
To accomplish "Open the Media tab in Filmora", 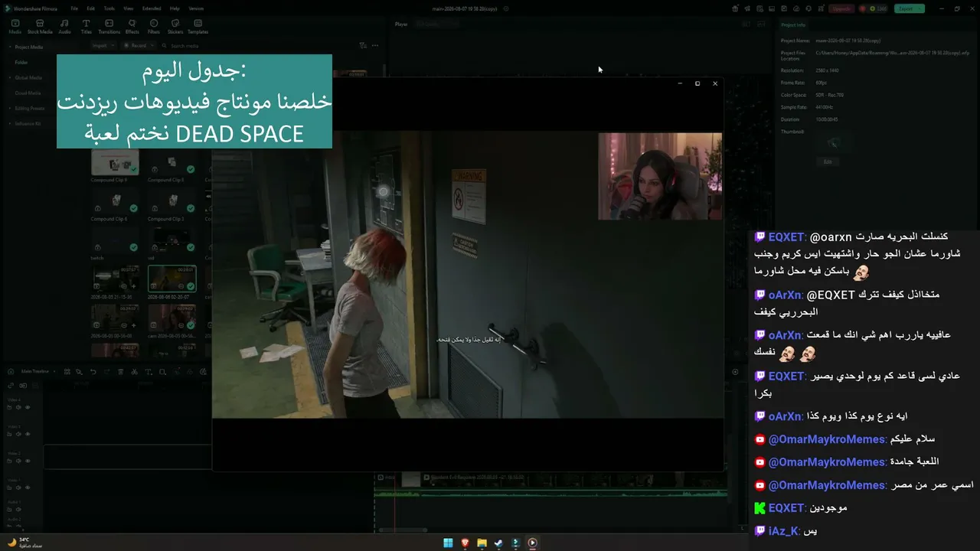I will (15, 27).
